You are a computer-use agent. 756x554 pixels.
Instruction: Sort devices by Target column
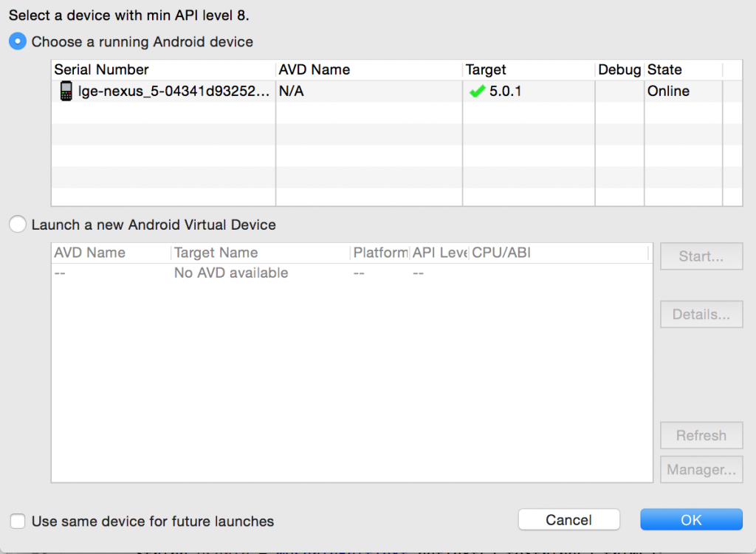pos(486,70)
